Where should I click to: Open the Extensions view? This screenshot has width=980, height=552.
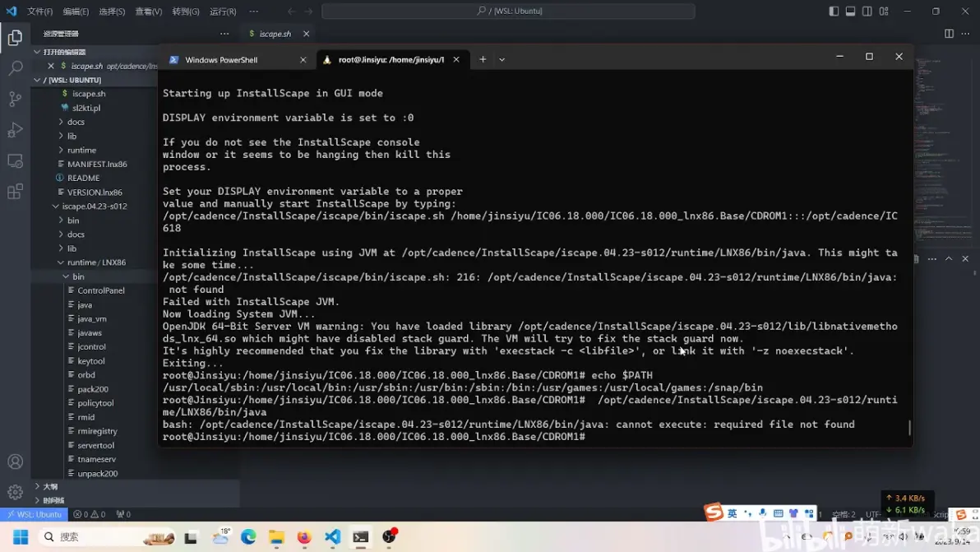point(15,192)
